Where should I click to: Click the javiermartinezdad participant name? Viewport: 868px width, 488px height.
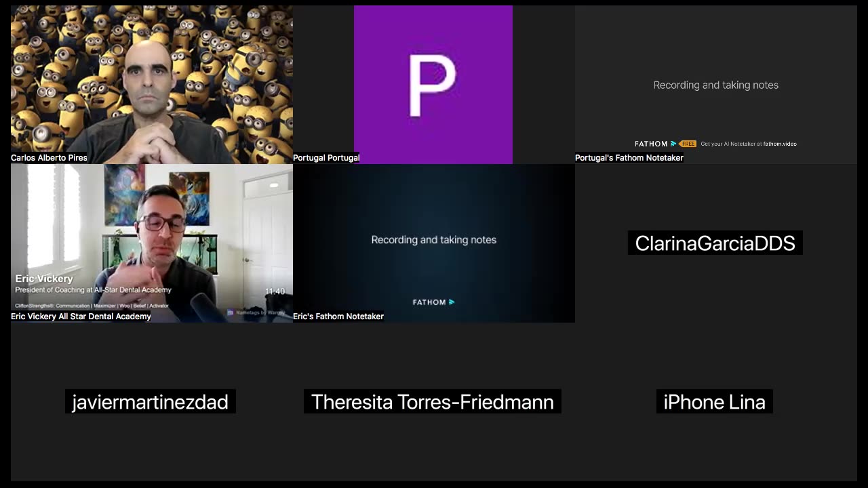[x=151, y=402]
